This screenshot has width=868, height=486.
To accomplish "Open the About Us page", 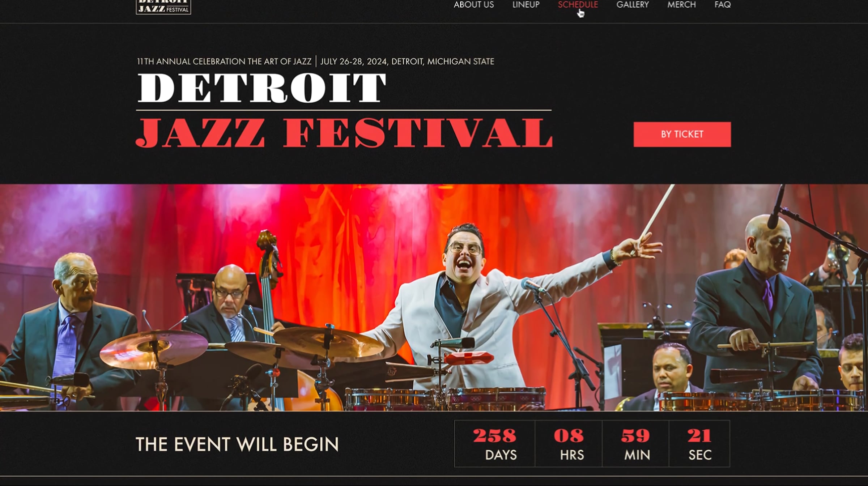I will [474, 5].
